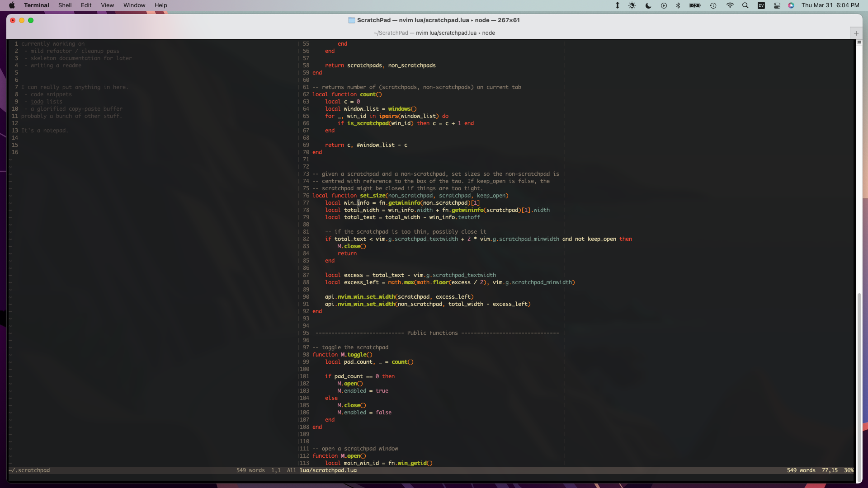Screen dimensions: 868x488
Task: Click 'windows()' call on line 64
Action: pyautogui.click(x=402, y=109)
